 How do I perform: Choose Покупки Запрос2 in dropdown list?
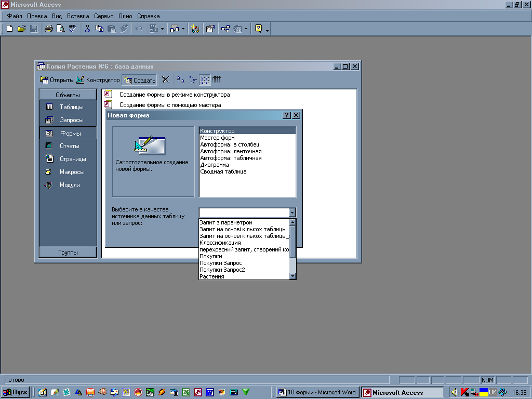[x=244, y=270]
